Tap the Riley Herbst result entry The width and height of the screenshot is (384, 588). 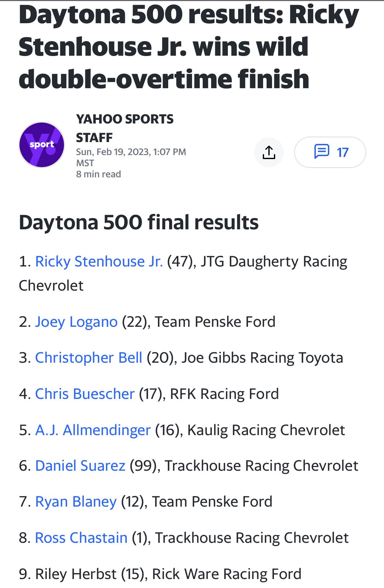click(160, 574)
